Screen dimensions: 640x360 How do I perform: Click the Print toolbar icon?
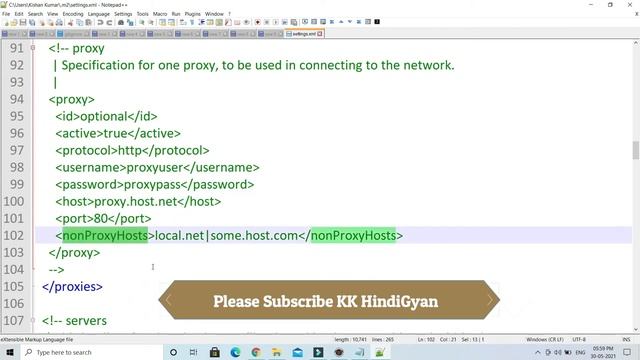[59, 22]
